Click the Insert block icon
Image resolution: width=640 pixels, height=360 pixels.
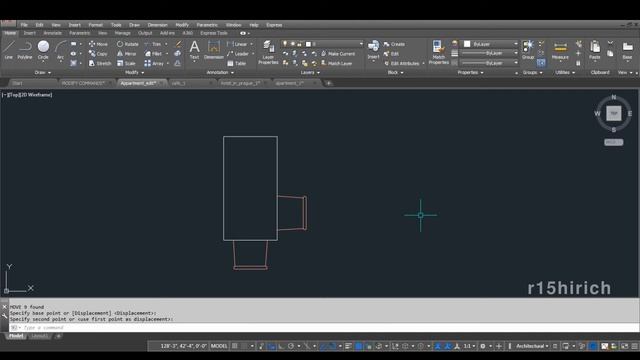click(373, 50)
